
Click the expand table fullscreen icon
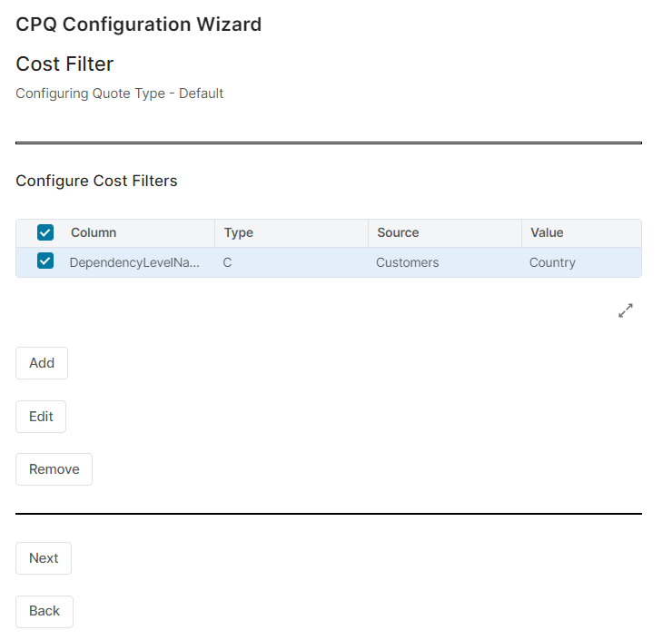tap(626, 310)
